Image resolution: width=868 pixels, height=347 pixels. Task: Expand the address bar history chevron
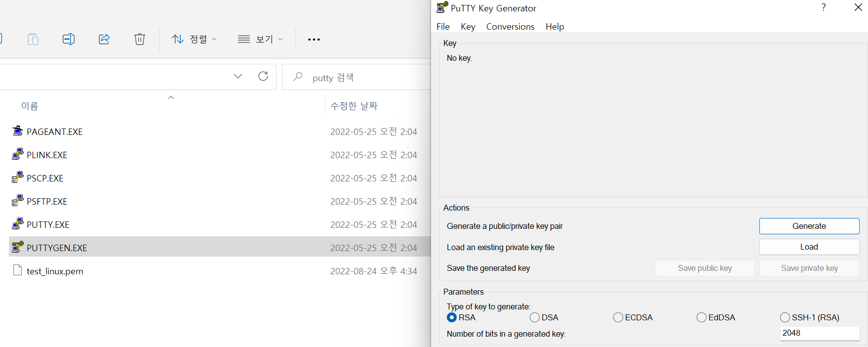(x=238, y=76)
